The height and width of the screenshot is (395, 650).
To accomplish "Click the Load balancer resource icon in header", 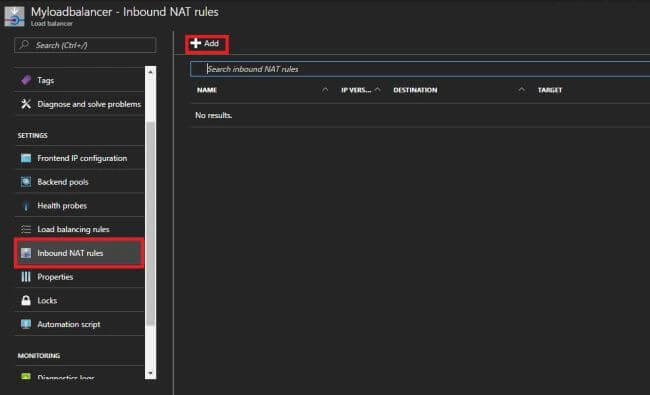I will 14,16.
